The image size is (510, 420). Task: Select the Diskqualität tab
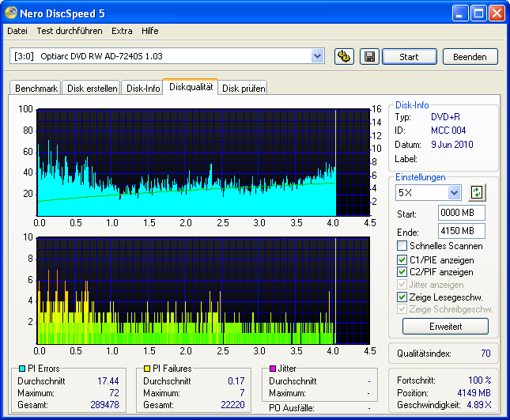191,87
